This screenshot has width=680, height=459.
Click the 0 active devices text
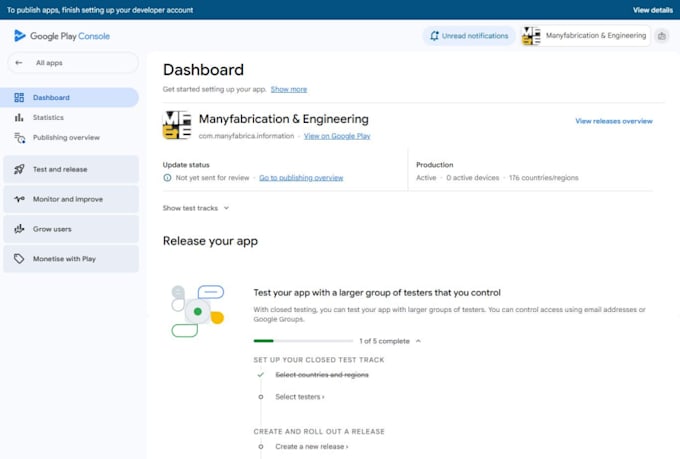tap(473, 178)
